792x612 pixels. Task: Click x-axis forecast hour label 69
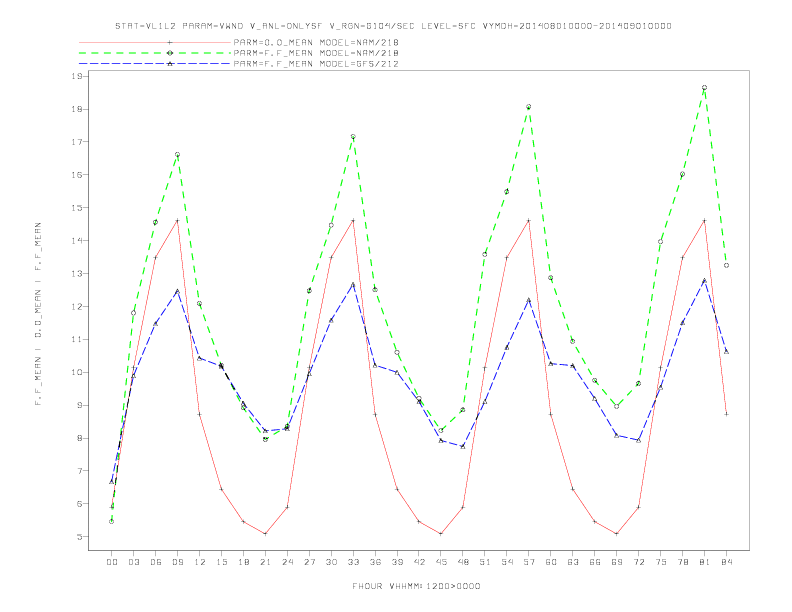(x=617, y=562)
